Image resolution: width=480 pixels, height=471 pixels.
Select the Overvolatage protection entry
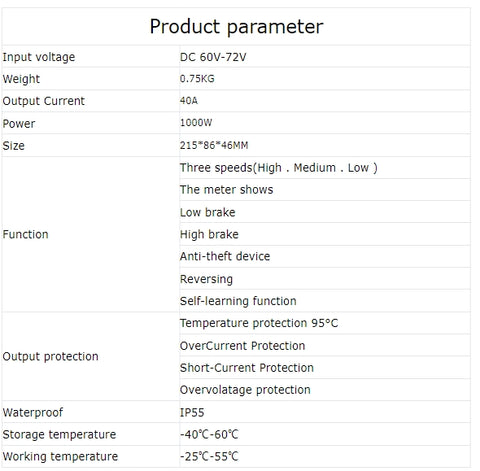pos(245,390)
